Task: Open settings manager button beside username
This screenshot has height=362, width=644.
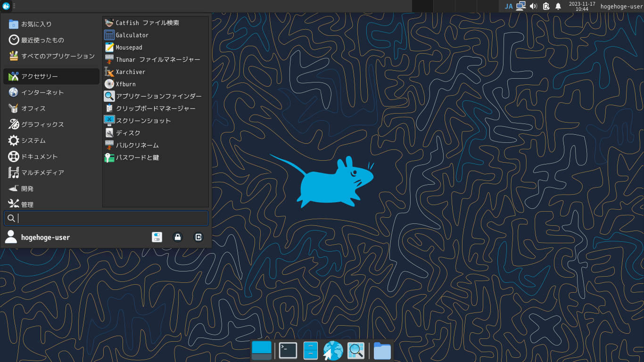Action: [x=157, y=237]
